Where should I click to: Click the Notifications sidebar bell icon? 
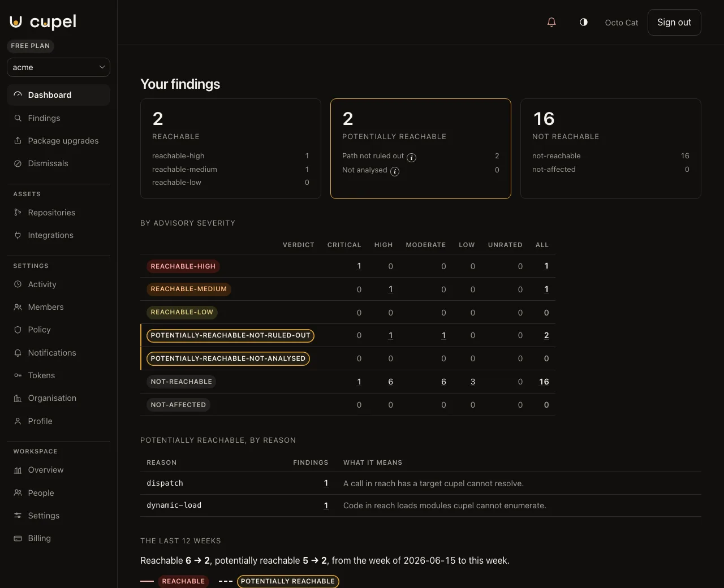click(18, 353)
